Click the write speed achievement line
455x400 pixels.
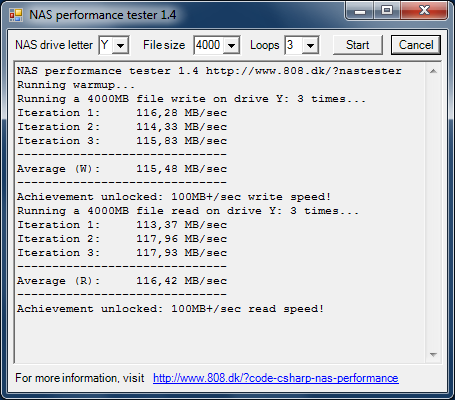point(174,197)
